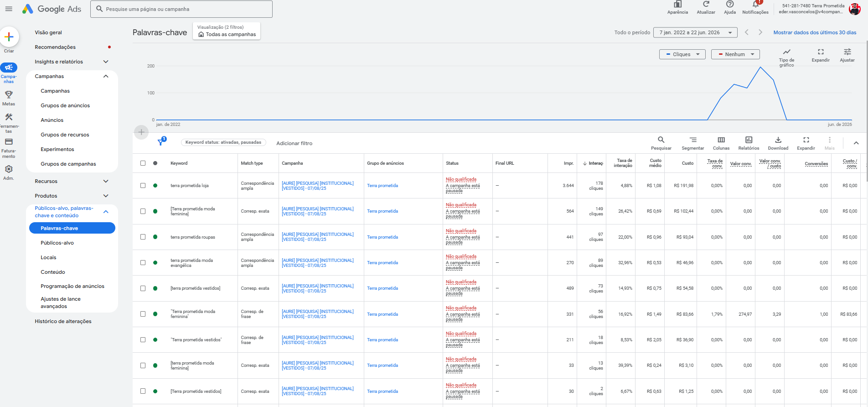Open the Relatórios icon

[x=749, y=140]
